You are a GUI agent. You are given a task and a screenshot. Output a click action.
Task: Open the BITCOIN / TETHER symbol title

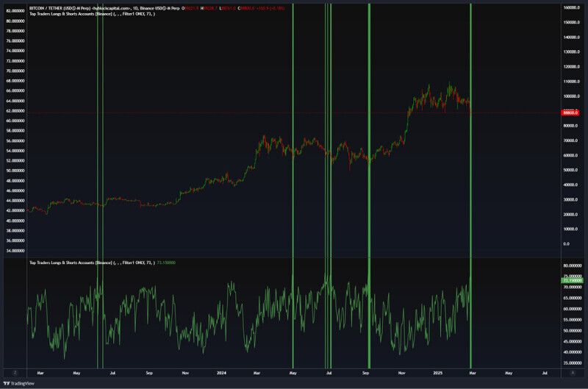pyautogui.click(x=51, y=8)
